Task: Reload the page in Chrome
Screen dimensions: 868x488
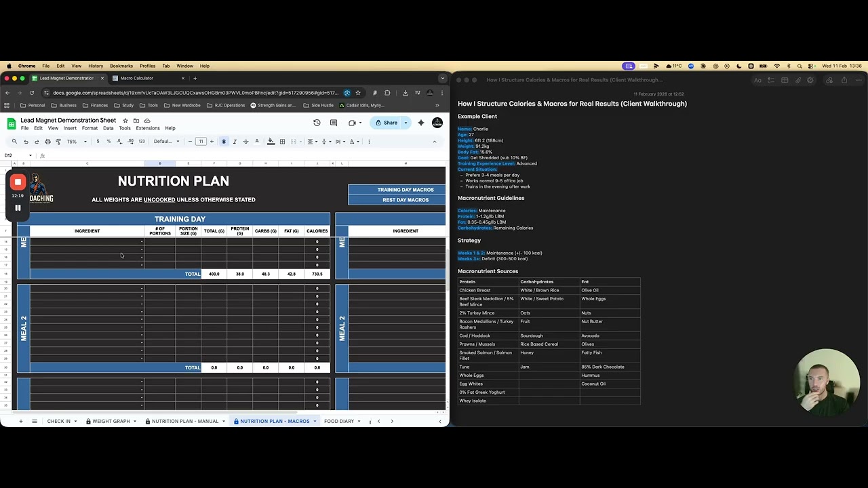Action: pos(32,93)
